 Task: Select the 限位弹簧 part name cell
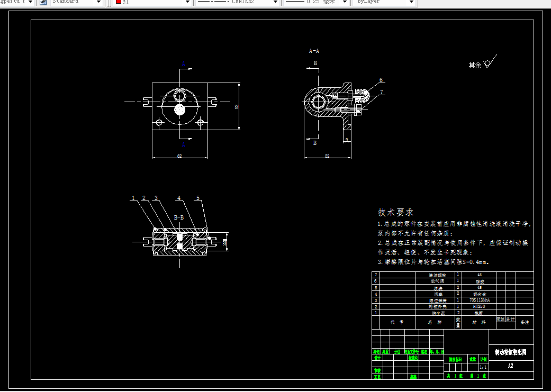tap(436, 300)
